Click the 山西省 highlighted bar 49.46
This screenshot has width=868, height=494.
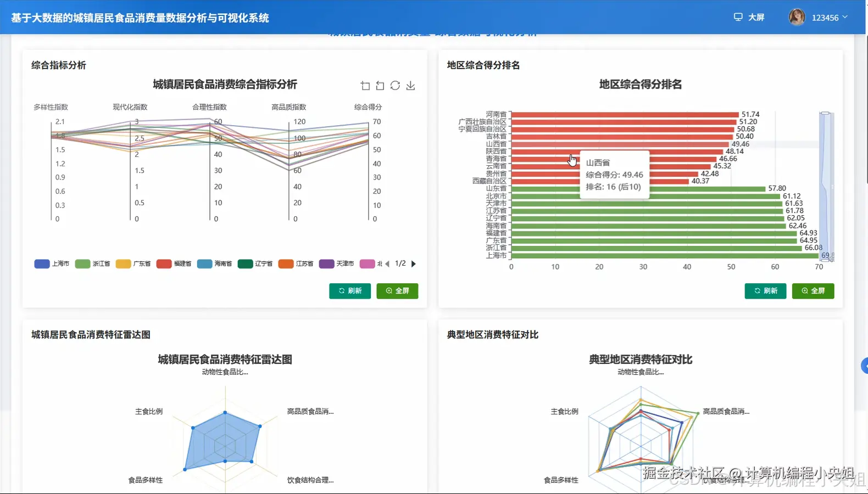[x=620, y=144]
